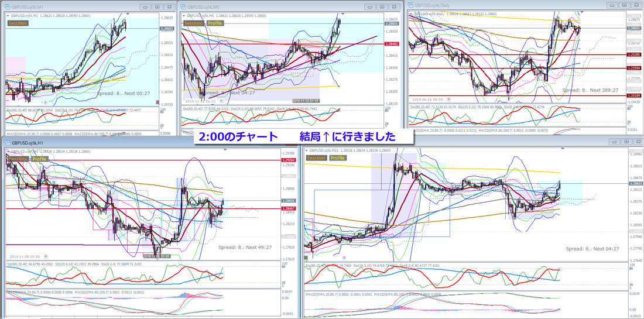Image resolution: width=644 pixels, height=319 pixels.
Task: Open the M5 chart symbol dropdown triangle
Action: click(184, 15)
